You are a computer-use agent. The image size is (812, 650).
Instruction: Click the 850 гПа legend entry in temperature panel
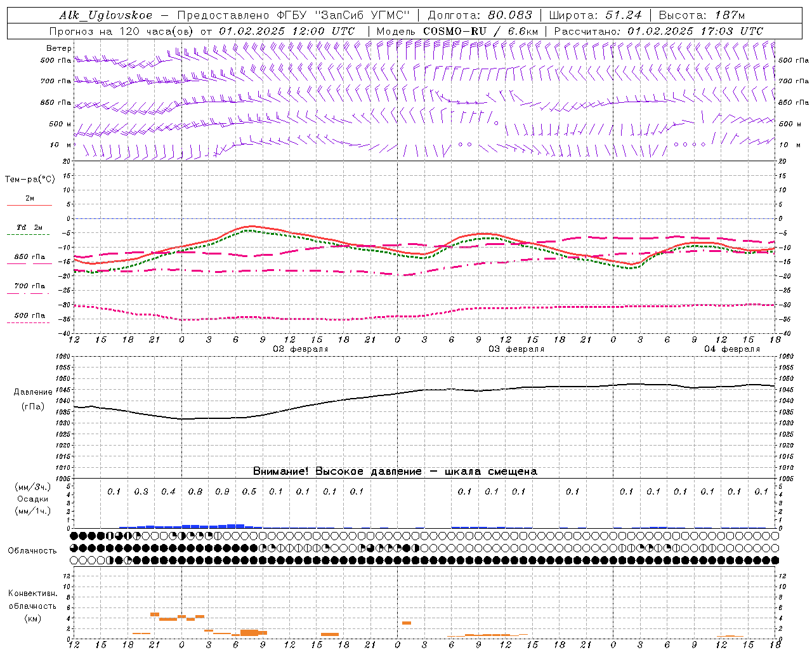click(x=30, y=257)
